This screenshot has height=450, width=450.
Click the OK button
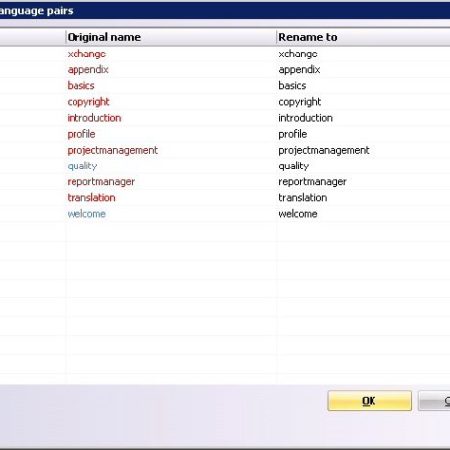point(369,400)
